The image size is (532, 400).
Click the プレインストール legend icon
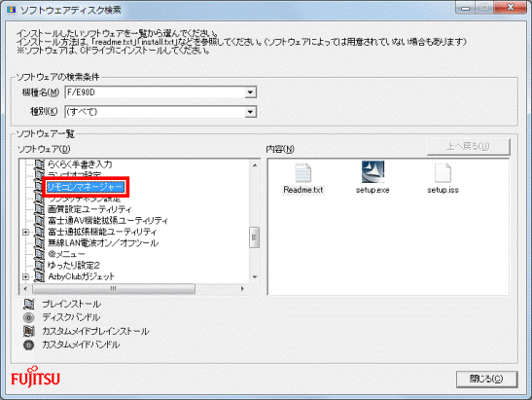pyautogui.click(x=29, y=304)
